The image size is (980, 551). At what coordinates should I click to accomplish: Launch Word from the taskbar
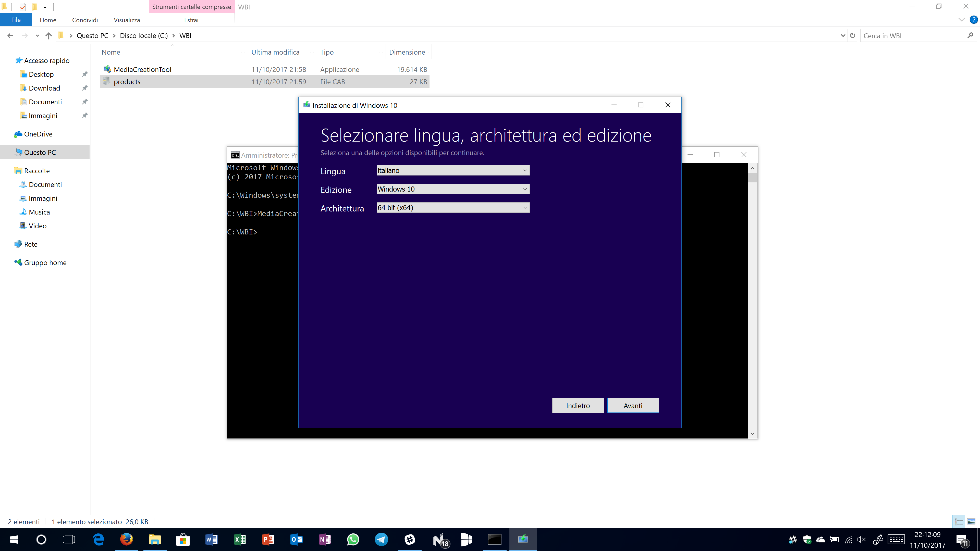pos(212,539)
